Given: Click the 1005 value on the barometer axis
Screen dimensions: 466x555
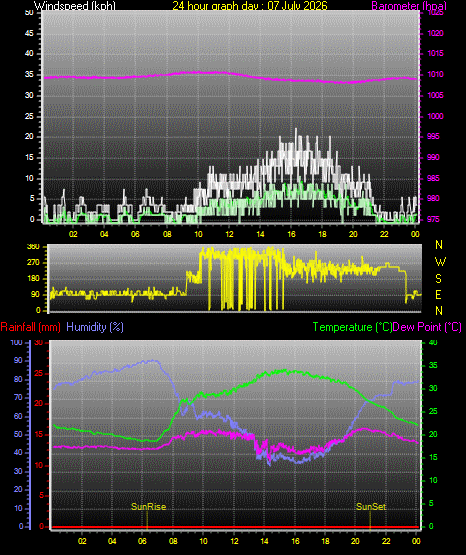Looking at the screenshot, I should click(x=435, y=95).
